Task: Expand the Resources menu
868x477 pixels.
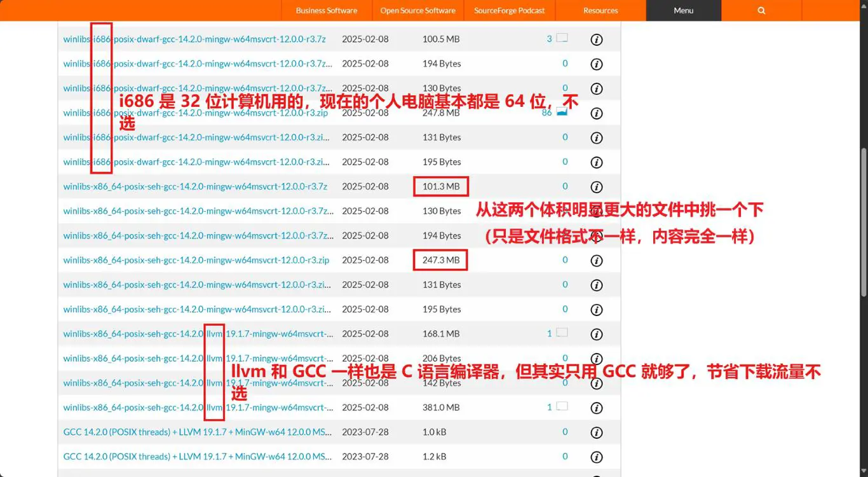Action: click(600, 11)
